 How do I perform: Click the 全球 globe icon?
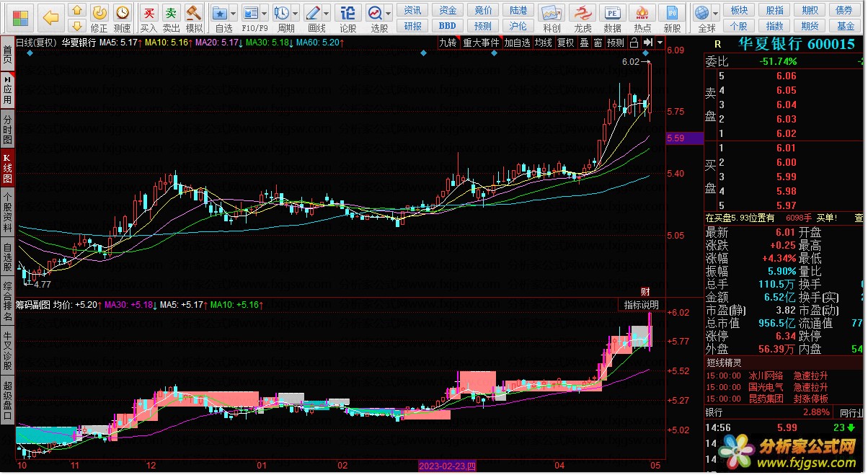click(701, 13)
